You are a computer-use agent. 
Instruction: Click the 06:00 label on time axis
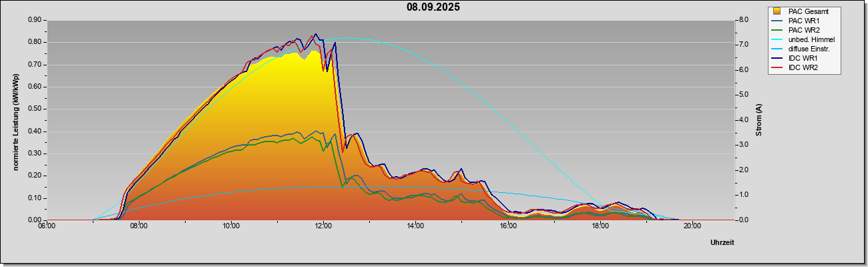click(x=47, y=226)
